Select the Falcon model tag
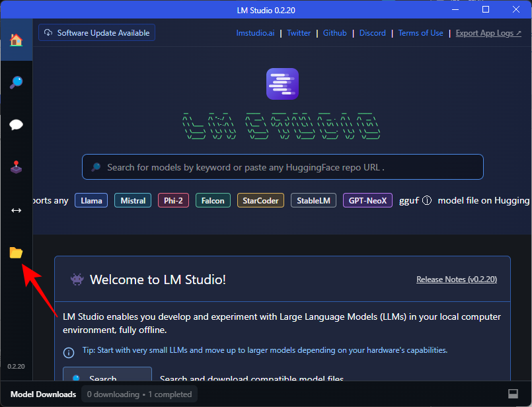532x407 pixels. (x=213, y=200)
